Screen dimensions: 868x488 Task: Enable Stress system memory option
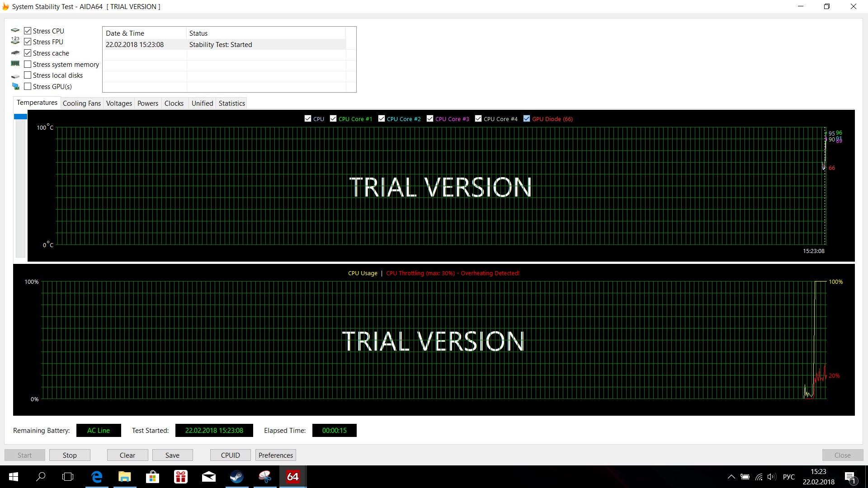28,64
